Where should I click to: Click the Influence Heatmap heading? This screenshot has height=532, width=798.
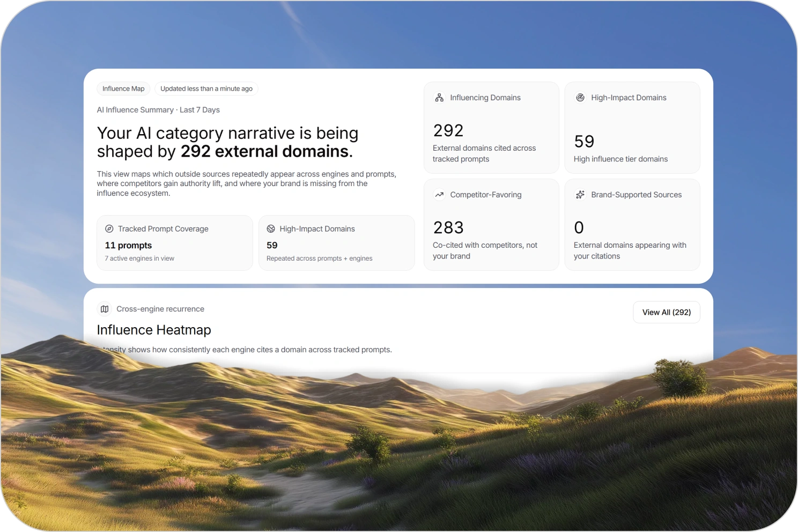point(154,330)
